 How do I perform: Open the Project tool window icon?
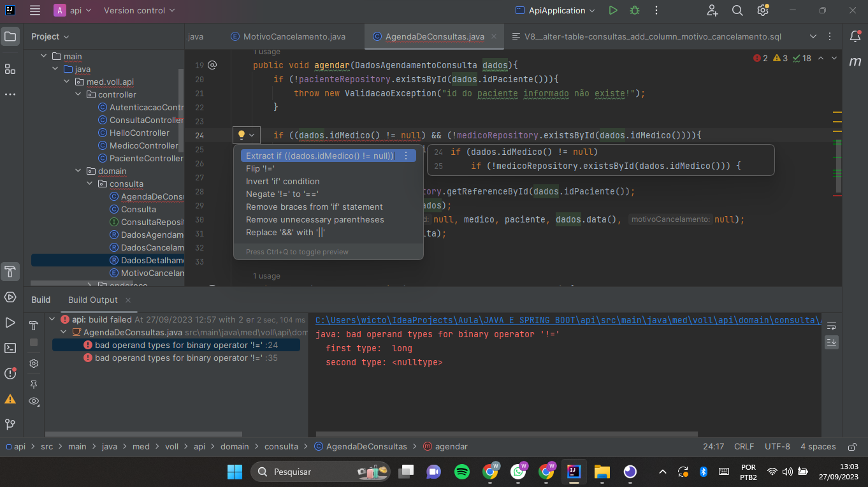[x=10, y=36]
